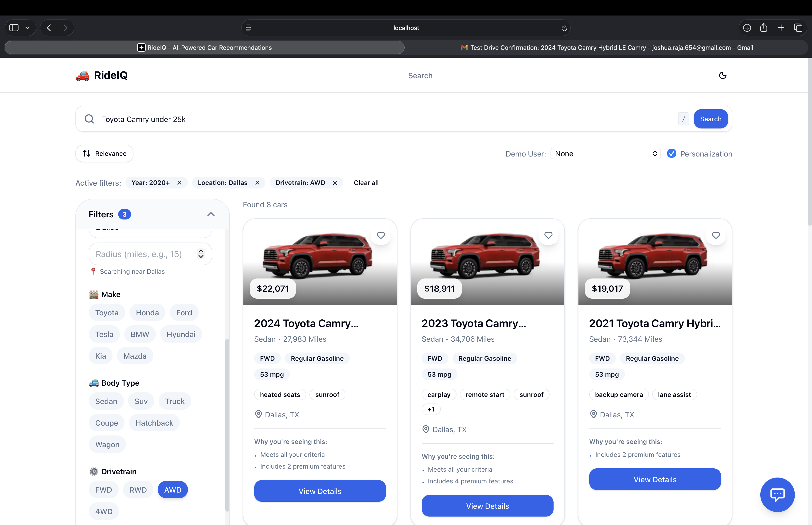
Task: Open the Relevance sort menu
Action: pyautogui.click(x=104, y=154)
